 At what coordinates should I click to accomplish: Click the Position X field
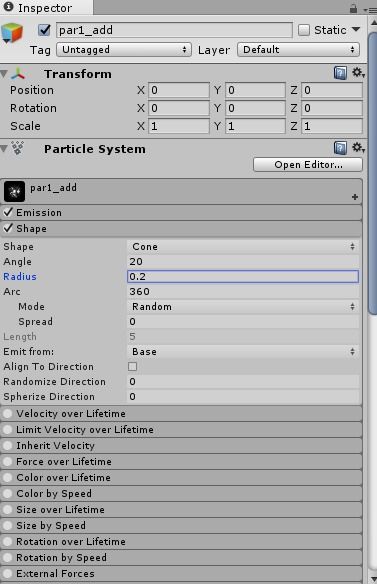point(179,90)
